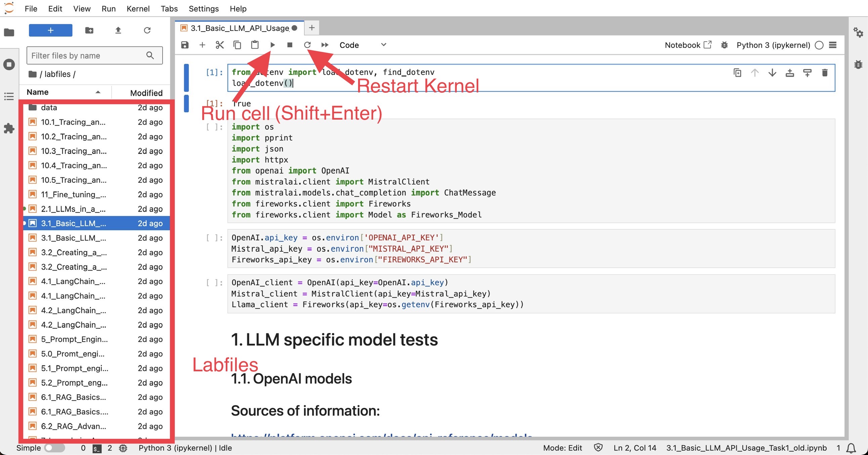
Task: Cut the selected cell with scissors icon
Action: [x=220, y=45]
